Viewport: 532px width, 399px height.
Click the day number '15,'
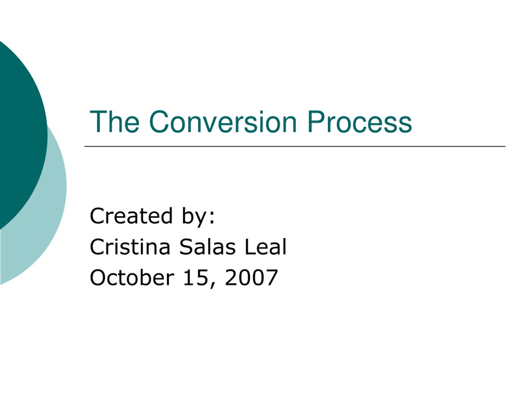click(199, 278)
